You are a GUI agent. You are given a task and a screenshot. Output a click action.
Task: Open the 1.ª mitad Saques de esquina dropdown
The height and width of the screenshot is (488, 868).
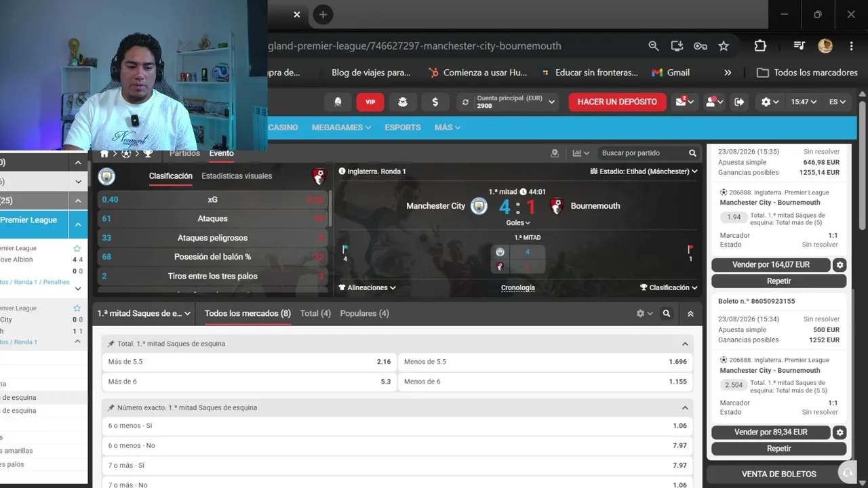click(x=144, y=314)
